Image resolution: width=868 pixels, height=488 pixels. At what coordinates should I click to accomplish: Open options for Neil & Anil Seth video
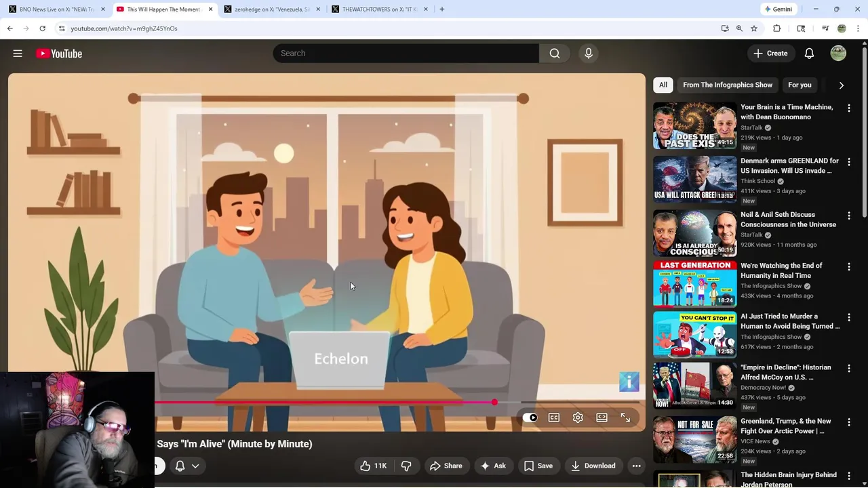tap(848, 216)
